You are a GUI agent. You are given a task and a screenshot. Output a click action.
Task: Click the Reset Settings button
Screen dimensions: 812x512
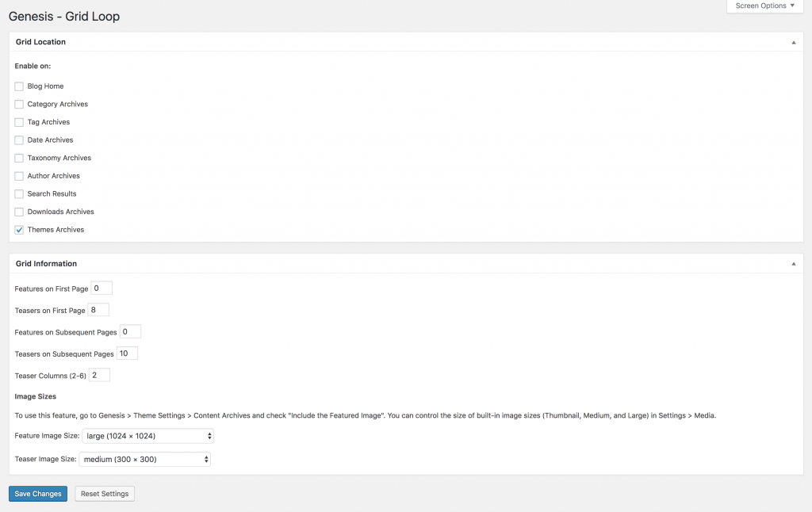(x=105, y=494)
